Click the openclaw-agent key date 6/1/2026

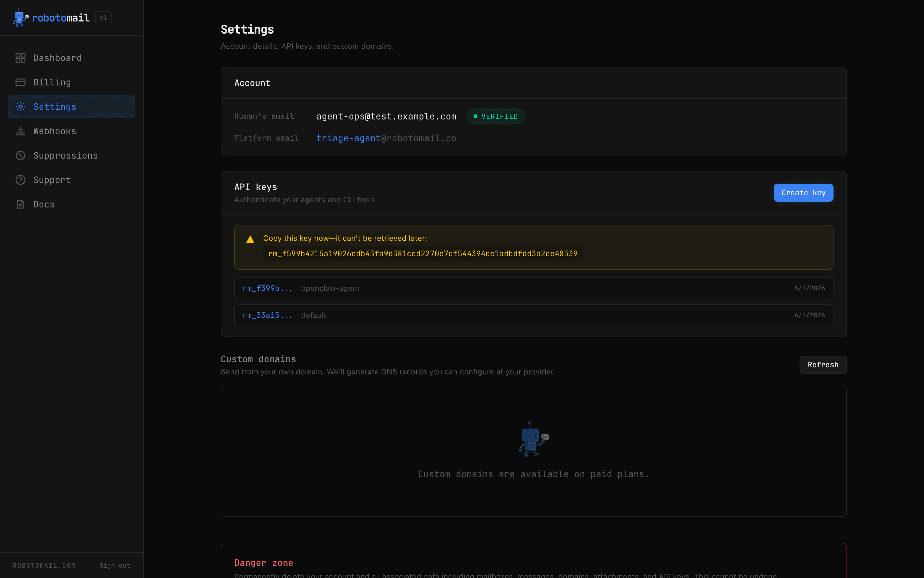(x=809, y=288)
